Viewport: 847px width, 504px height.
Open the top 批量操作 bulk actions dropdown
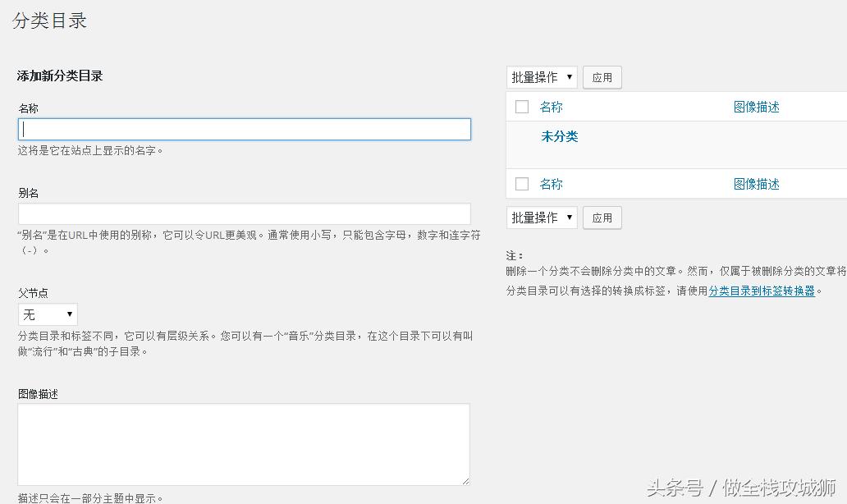[x=541, y=76]
